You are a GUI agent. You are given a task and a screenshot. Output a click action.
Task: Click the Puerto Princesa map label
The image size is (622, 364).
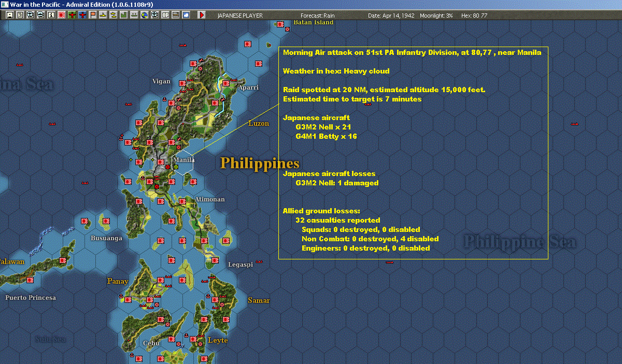point(31,298)
